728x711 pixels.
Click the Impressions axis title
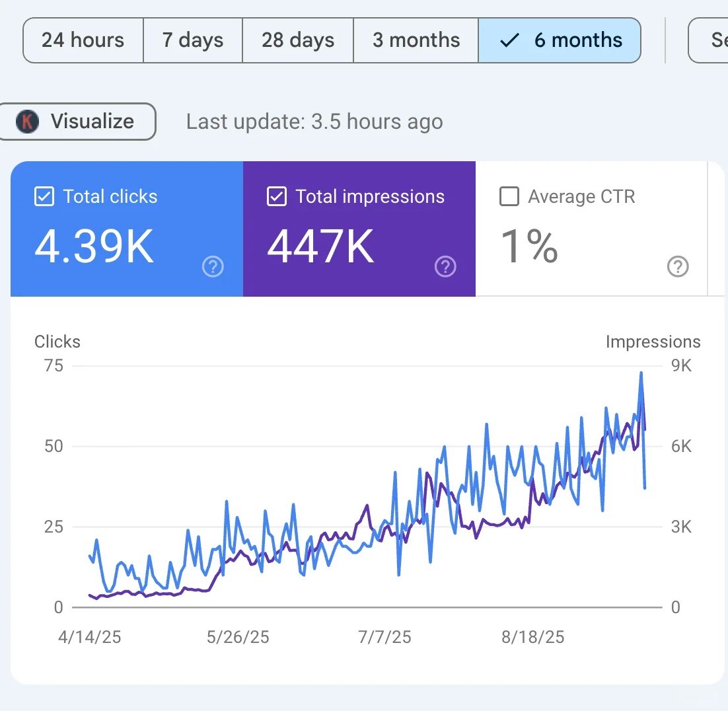(x=653, y=342)
